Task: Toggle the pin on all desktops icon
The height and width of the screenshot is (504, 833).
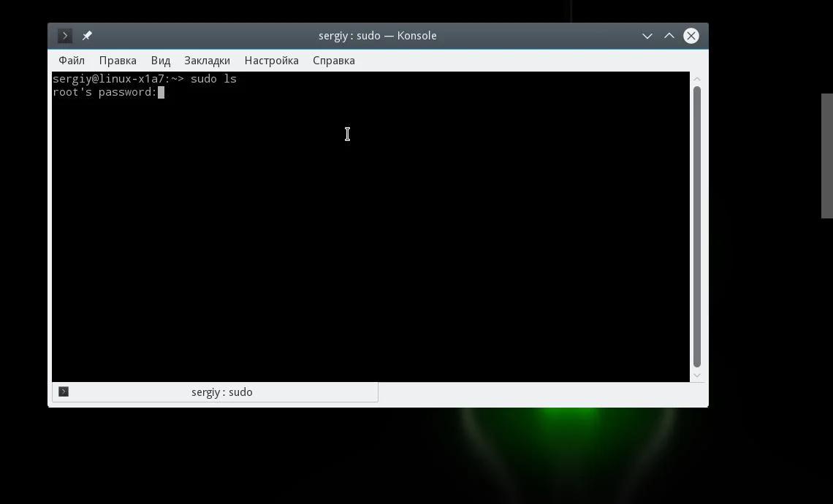Action: [x=87, y=36]
